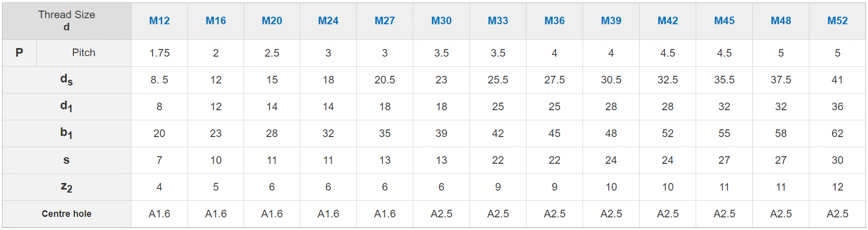
Task: Select the M36 header link
Action: [x=555, y=21]
